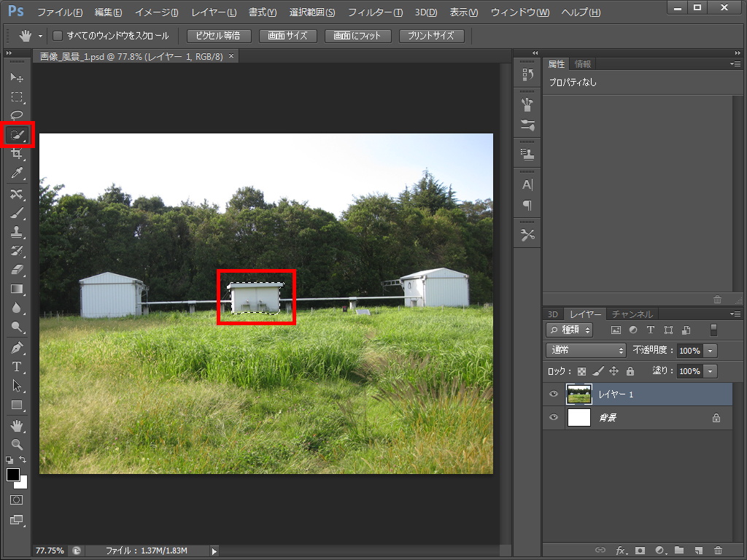Select the Dodge tool
The height and width of the screenshot is (560, 747).
(x=18, y=327)
